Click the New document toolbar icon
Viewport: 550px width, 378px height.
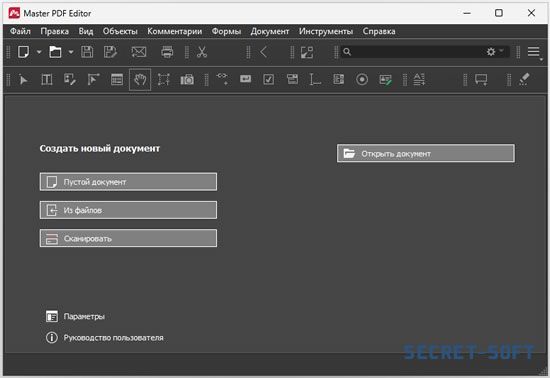[x=24, y=52]
